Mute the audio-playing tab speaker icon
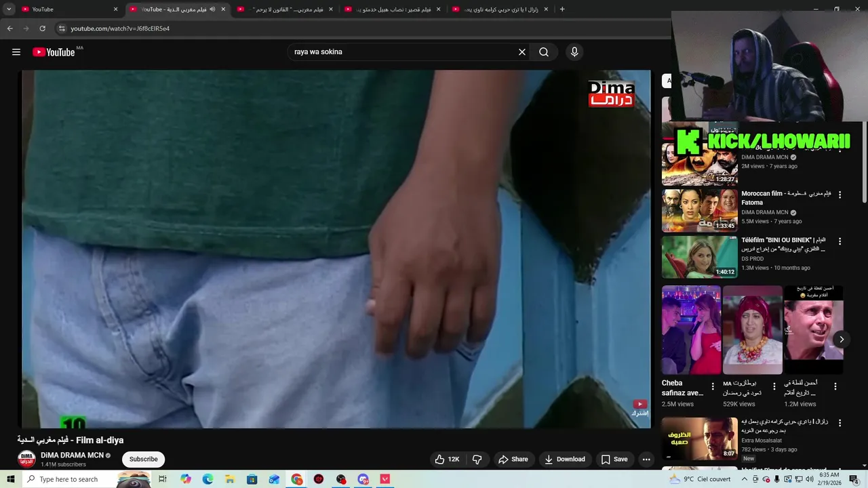The height and width of the screenshot is (488, 868). pyautogui.click(x=212, y=9)
